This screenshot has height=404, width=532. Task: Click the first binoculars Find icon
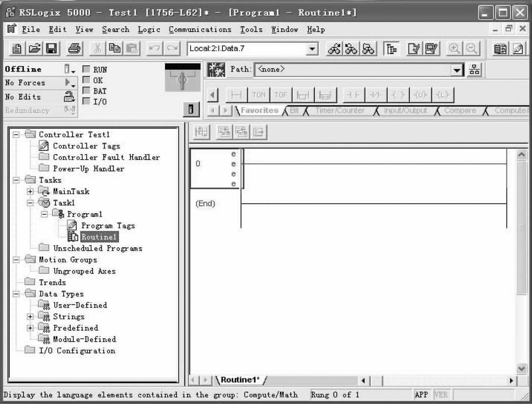334,49
